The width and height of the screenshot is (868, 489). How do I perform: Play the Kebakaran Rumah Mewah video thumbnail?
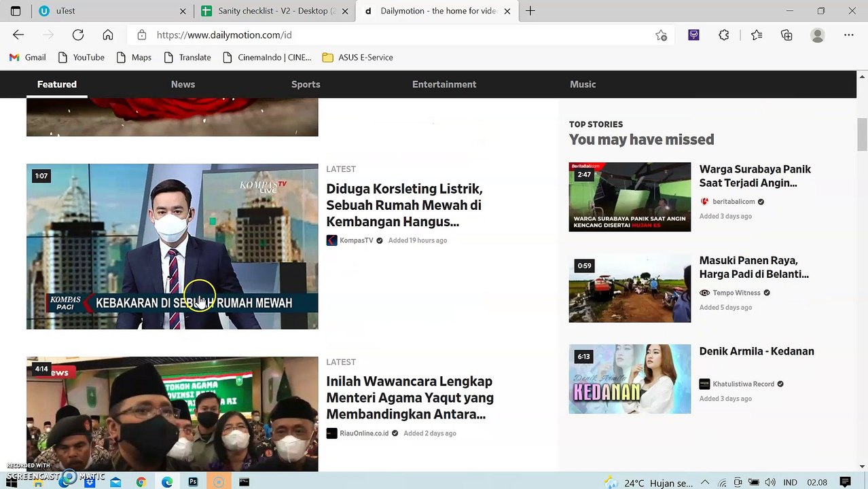click(x=172, y=247)
